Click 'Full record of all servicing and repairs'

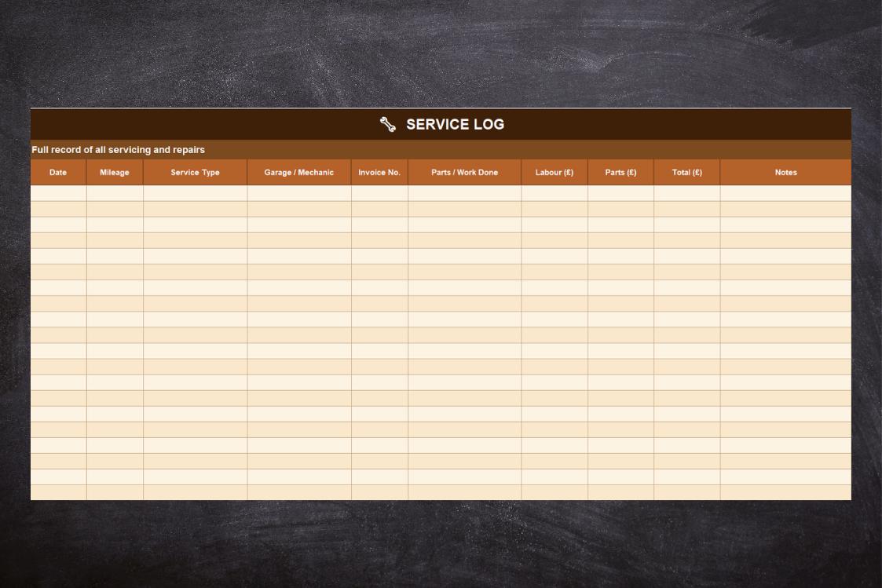118,149
